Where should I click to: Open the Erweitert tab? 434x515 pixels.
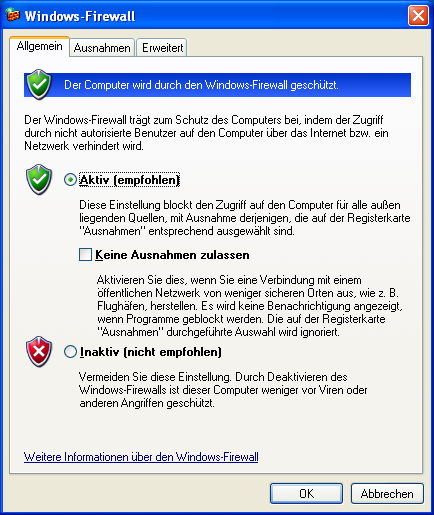(162, 48)
